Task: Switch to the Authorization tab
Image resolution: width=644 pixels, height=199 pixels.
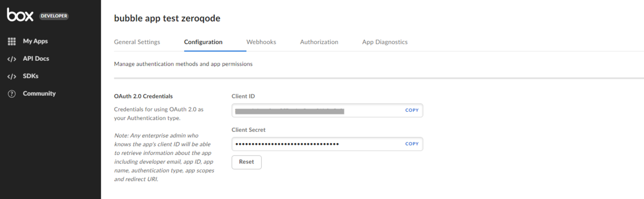Action: coord(319,42)
